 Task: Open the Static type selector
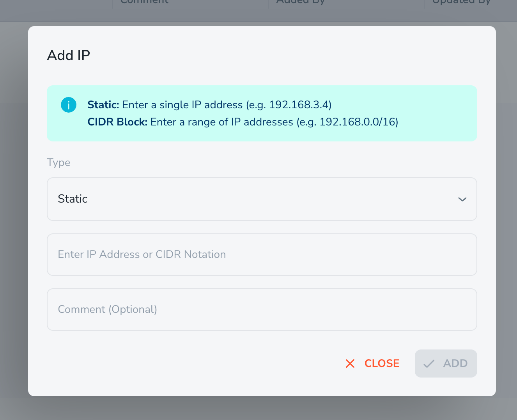(x=262, y=199)
